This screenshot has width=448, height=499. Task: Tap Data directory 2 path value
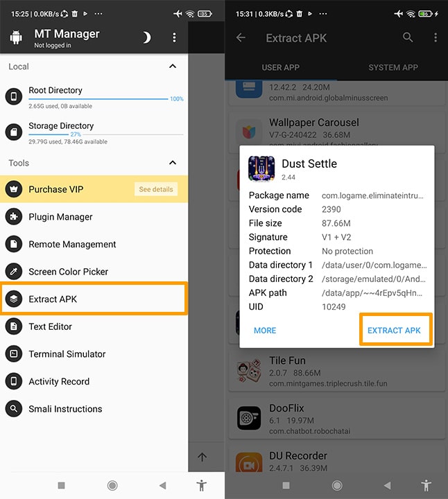coord(374,279)
